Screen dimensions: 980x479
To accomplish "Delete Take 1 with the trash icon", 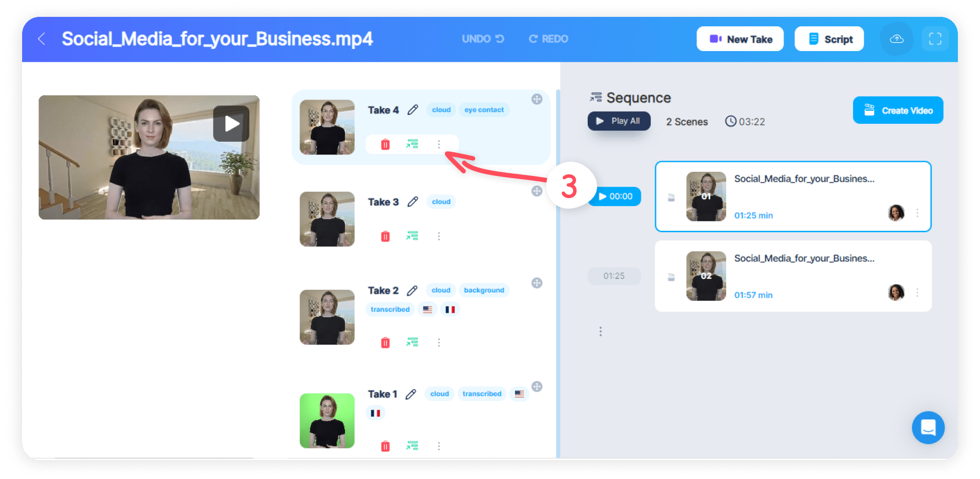I will click(x=385, y=446).
